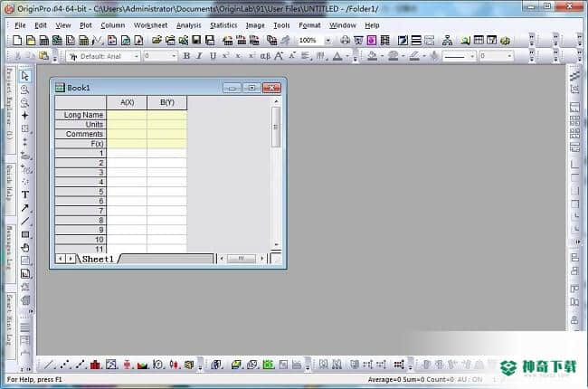Select the Arrow drawing tool

click(x=25, y=208)
